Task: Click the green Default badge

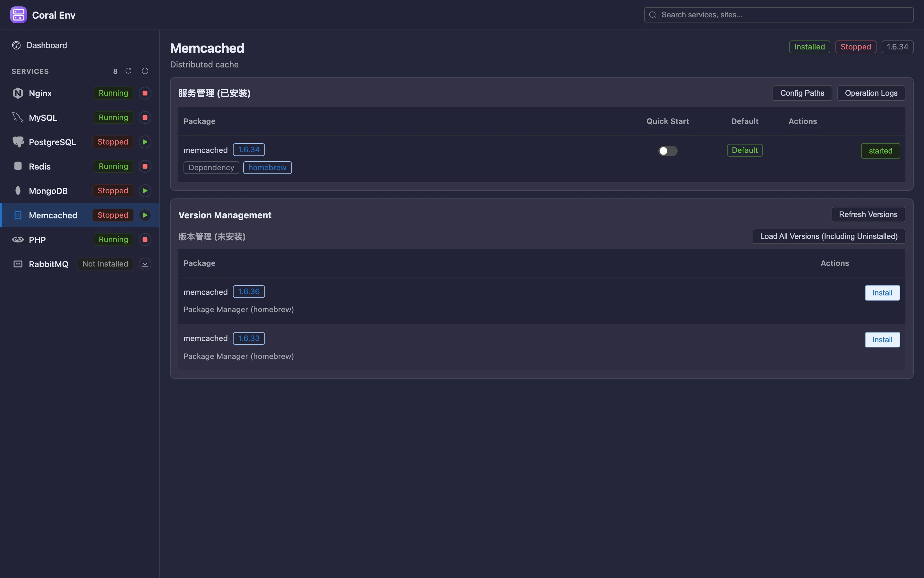Action: 745,150
